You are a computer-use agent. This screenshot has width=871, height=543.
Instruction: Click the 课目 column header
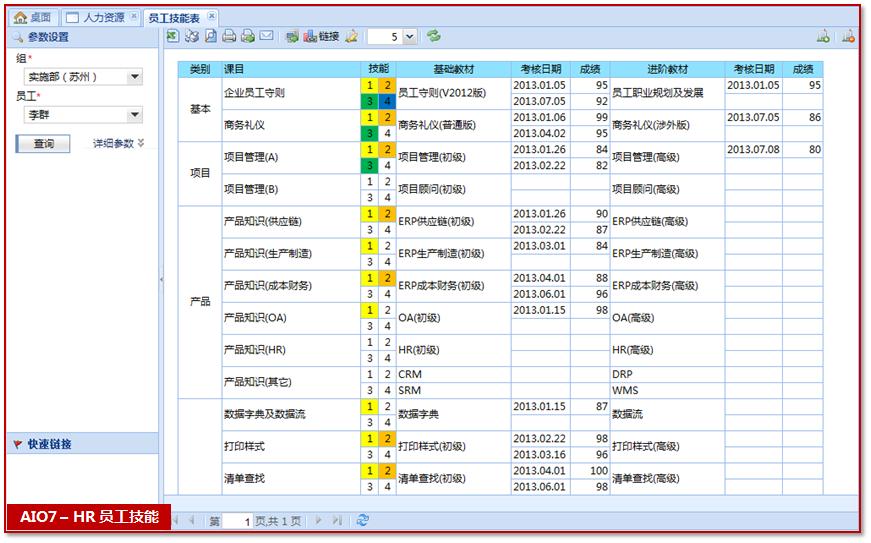(291, 69)
